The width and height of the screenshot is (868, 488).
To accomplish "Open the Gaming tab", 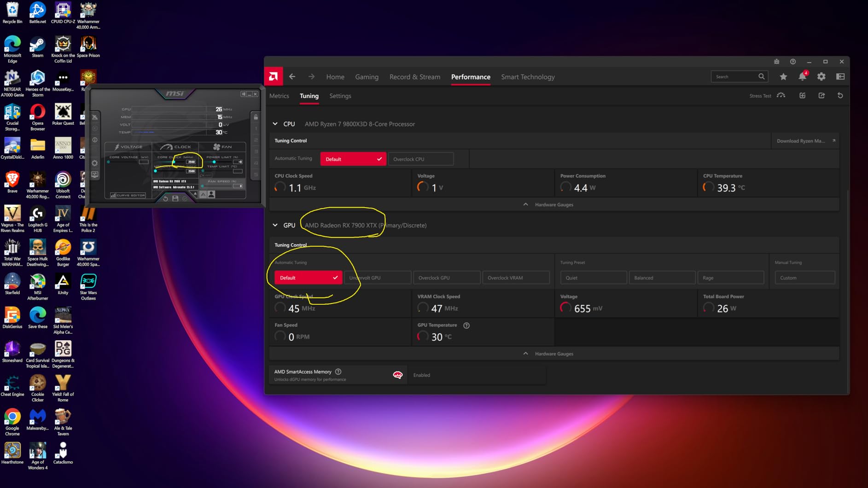I will 367,77.
